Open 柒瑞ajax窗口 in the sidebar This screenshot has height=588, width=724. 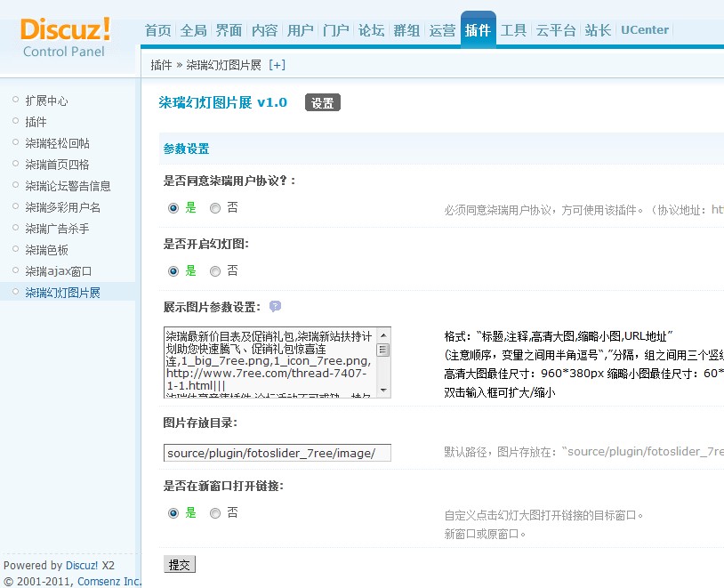59,271
